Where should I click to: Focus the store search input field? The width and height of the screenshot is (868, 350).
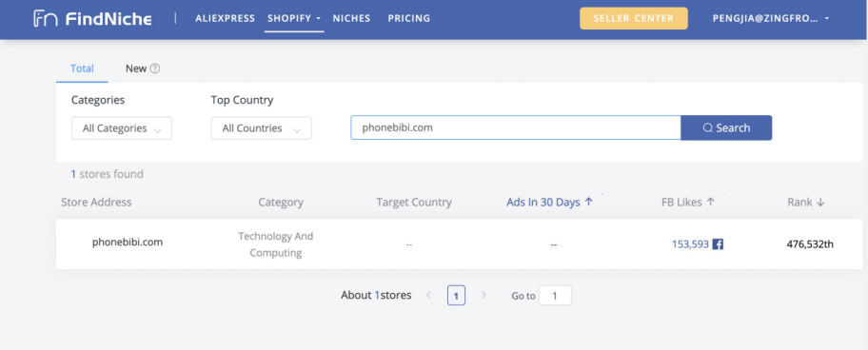516,127
